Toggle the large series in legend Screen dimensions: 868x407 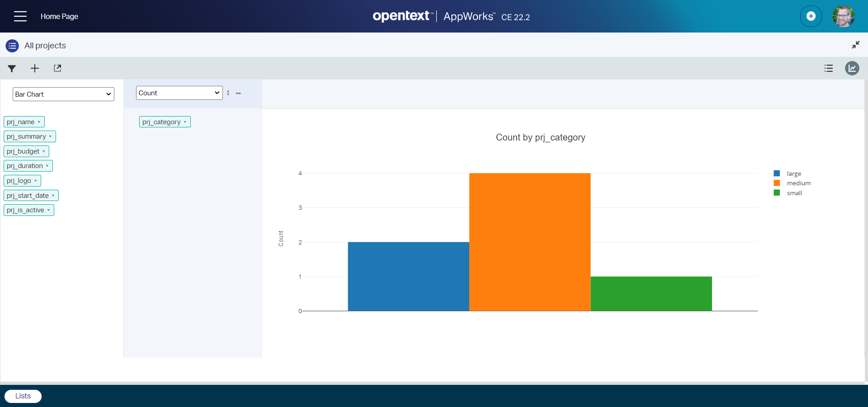[793, 173]
